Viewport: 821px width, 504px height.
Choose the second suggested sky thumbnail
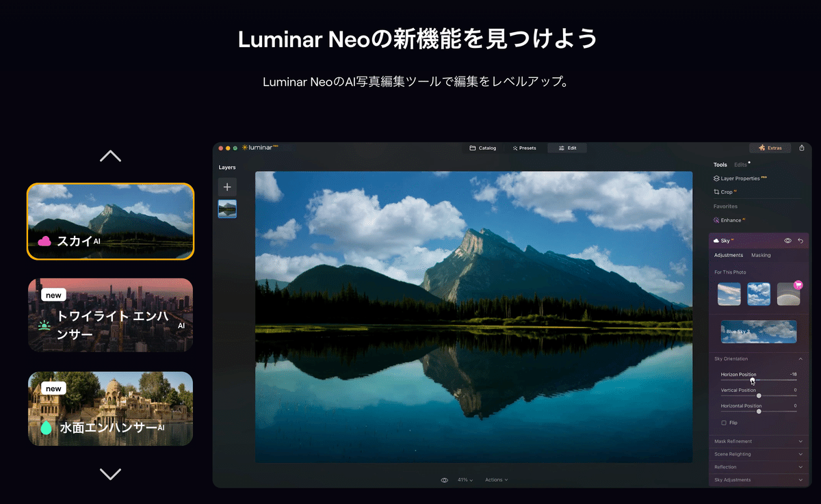point(759,294)
